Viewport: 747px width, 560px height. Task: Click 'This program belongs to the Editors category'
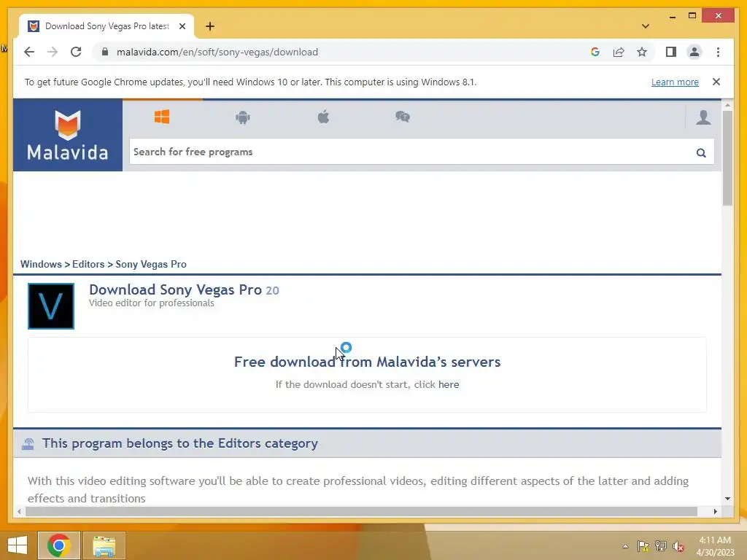180,443
